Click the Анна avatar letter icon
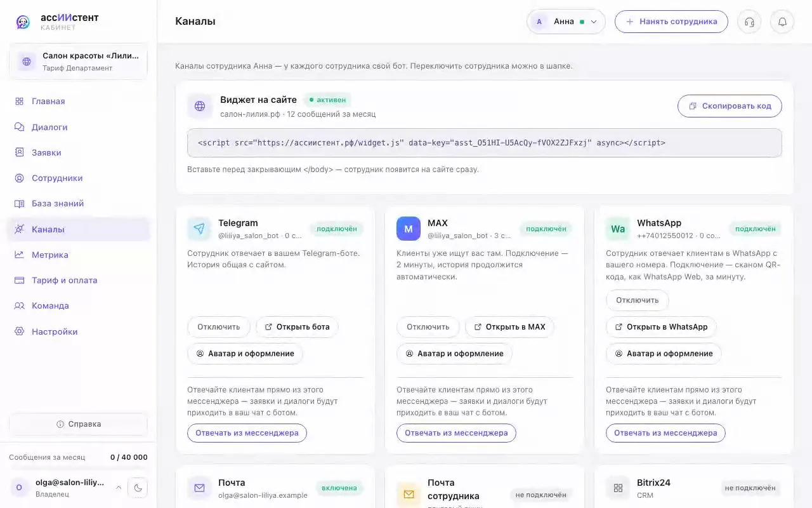The image size is (812, 508). coord(539,22)
